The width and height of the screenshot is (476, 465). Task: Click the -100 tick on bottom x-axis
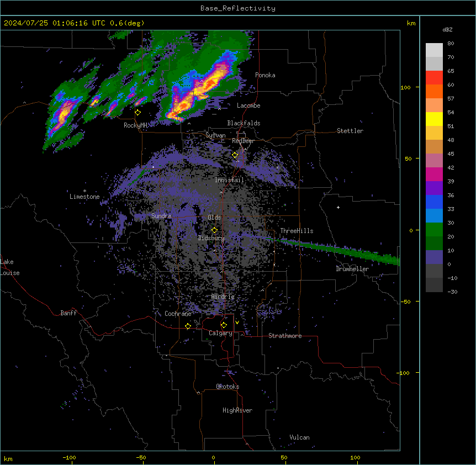pos(69,457)
